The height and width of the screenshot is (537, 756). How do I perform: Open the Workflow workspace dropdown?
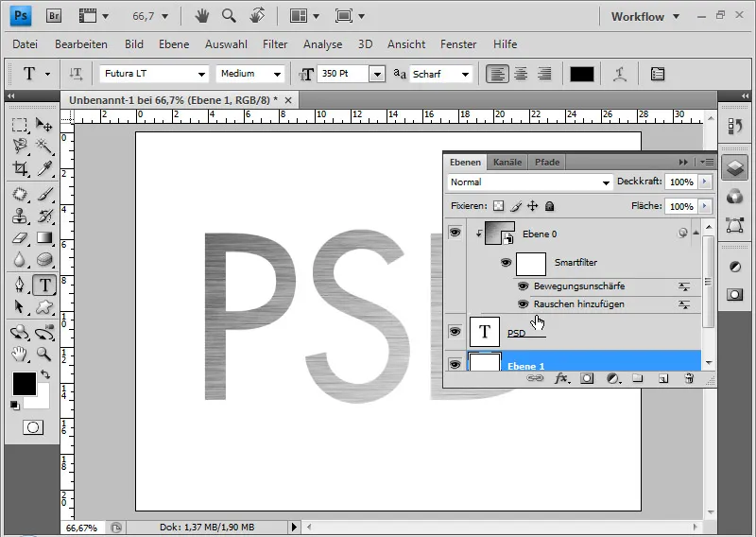645,16
